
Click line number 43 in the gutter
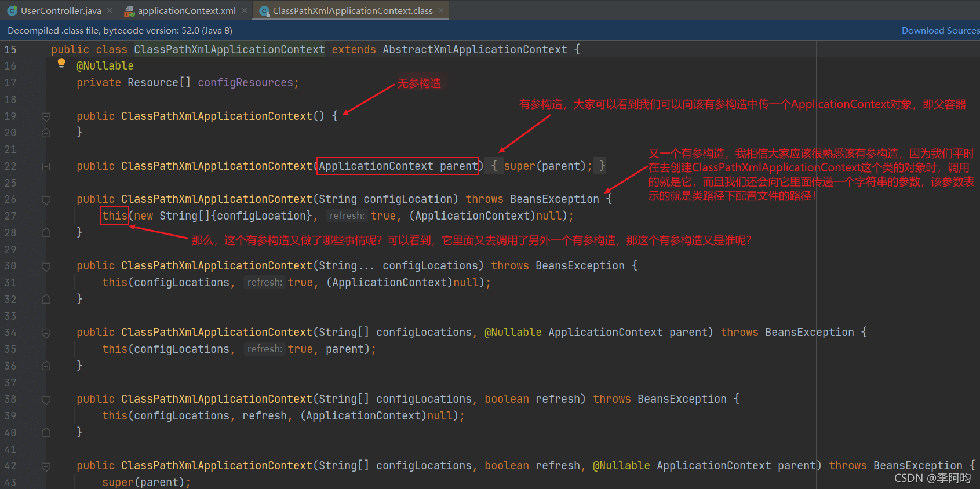coord(10,482)
